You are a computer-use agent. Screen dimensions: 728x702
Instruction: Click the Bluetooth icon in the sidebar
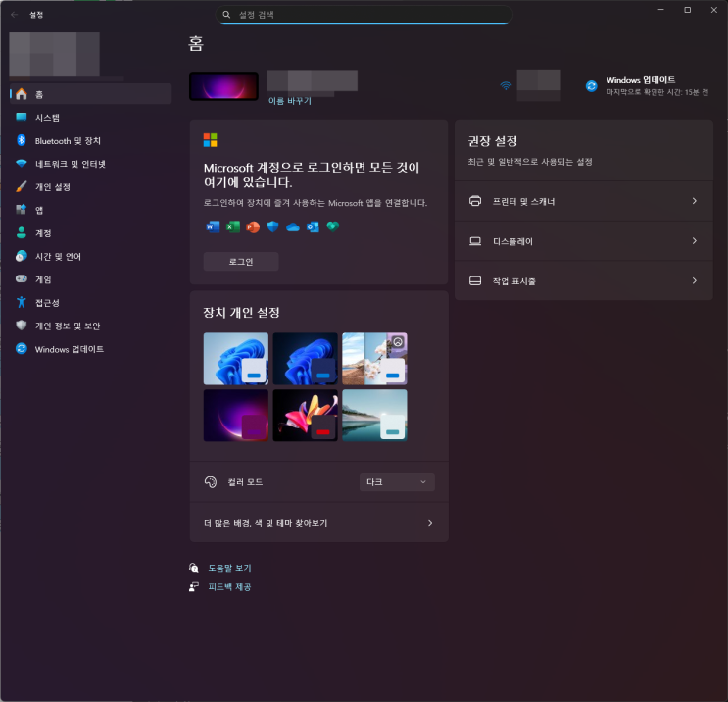(22, 140)
